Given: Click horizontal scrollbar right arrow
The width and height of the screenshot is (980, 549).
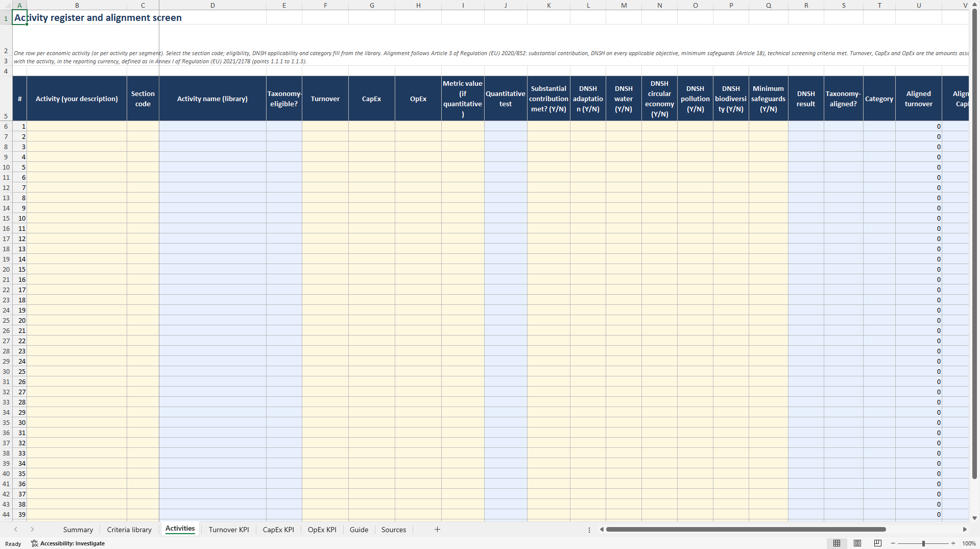Looking at the screenshot, I should click(x=965, y=530).
